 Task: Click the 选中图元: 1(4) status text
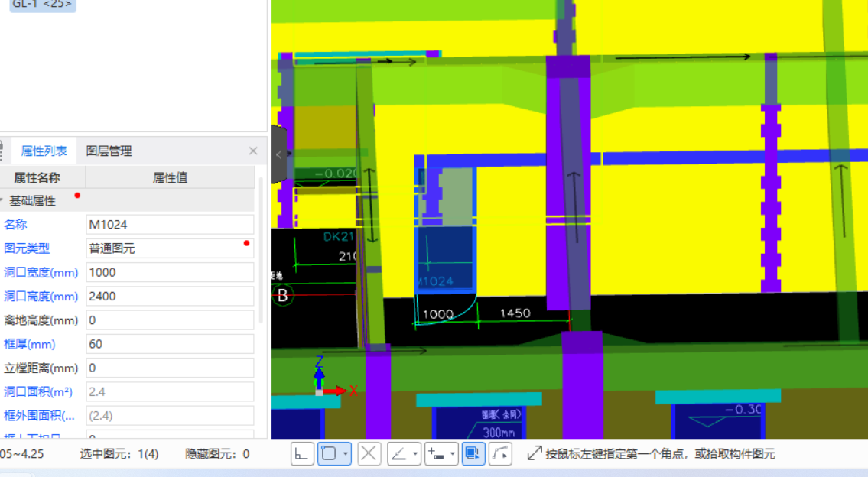tap(119, 454)
